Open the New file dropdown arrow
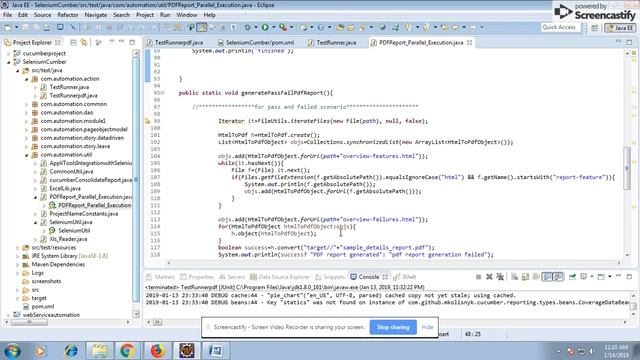This screenshot has width=640, height=360. [x=16, y=27]
